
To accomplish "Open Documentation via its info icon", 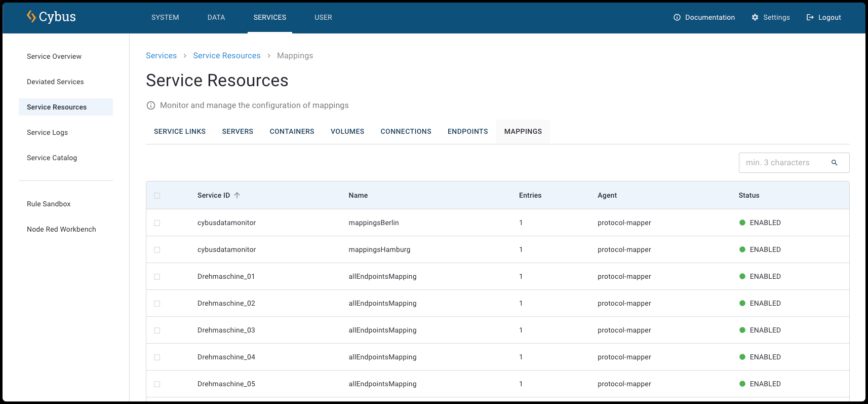I will [677, 17].
